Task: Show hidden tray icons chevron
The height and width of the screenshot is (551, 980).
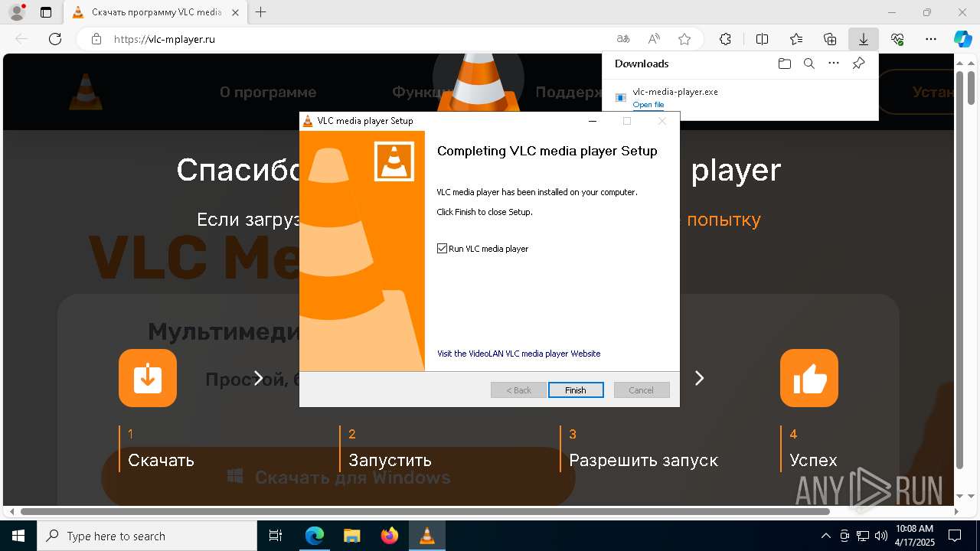Action: 825,536
